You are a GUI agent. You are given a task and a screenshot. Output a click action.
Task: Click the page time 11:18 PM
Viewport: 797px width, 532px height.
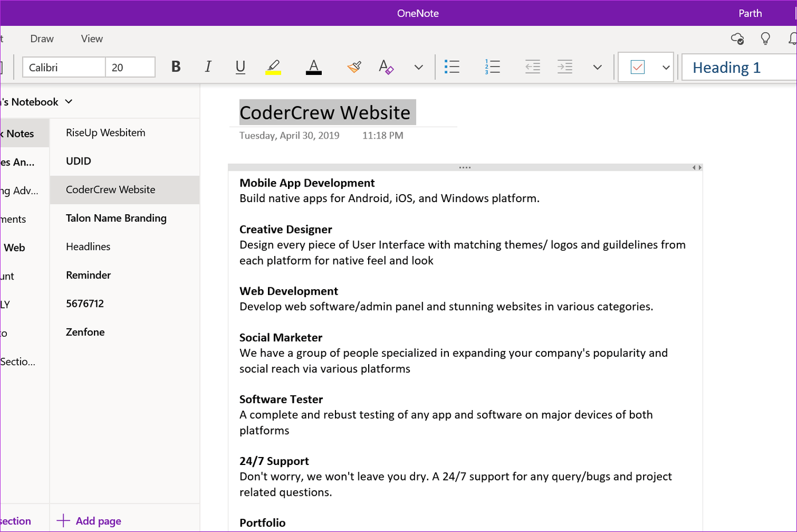pos(382,136)
